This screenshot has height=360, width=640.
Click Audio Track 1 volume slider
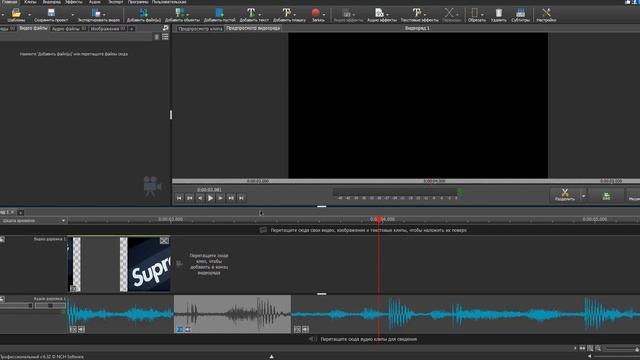click(x=16, y=305)
